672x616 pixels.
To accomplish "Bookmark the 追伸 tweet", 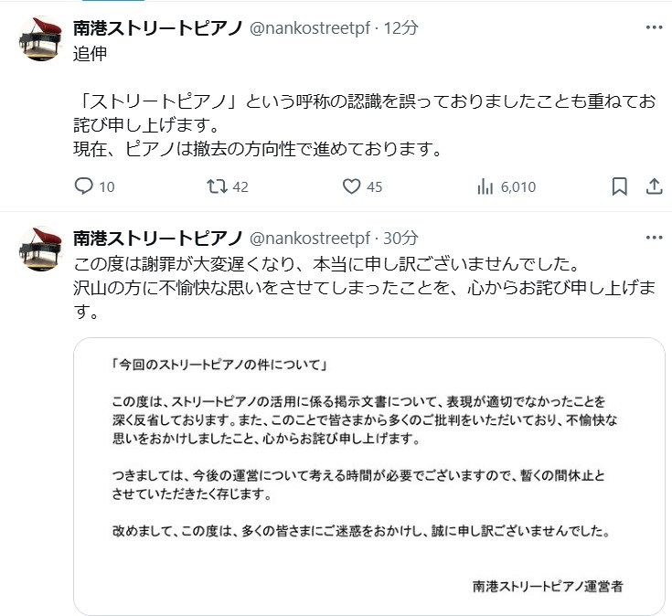I will coord(619,186).
